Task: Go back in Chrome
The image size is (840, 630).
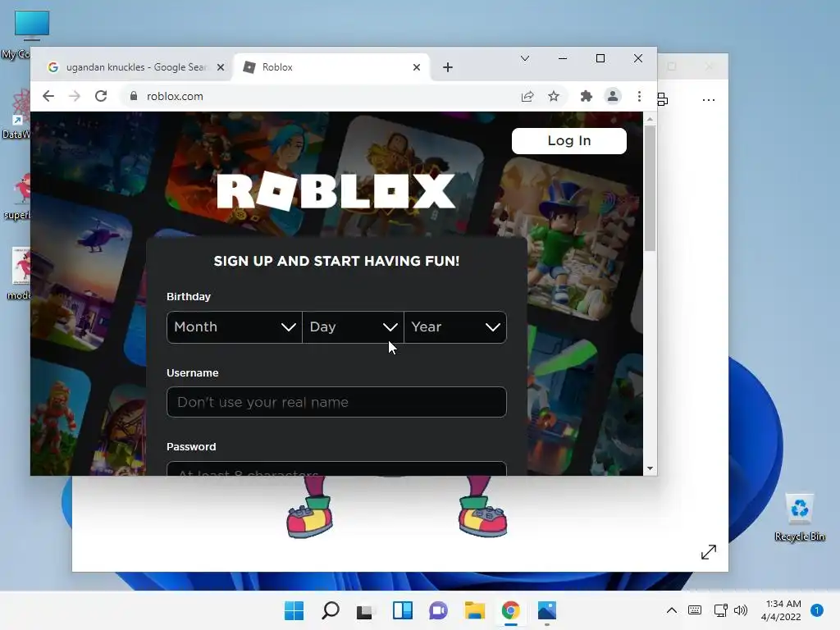Action: (48, 96)
